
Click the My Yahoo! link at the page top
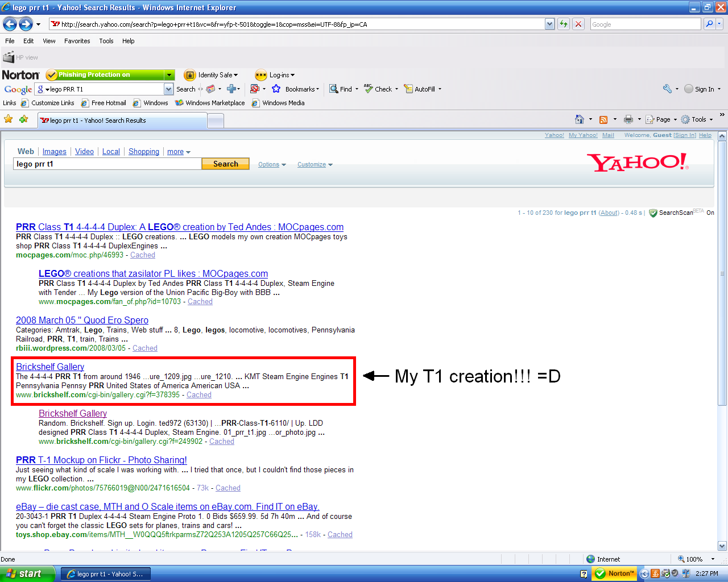pos(583,135)
